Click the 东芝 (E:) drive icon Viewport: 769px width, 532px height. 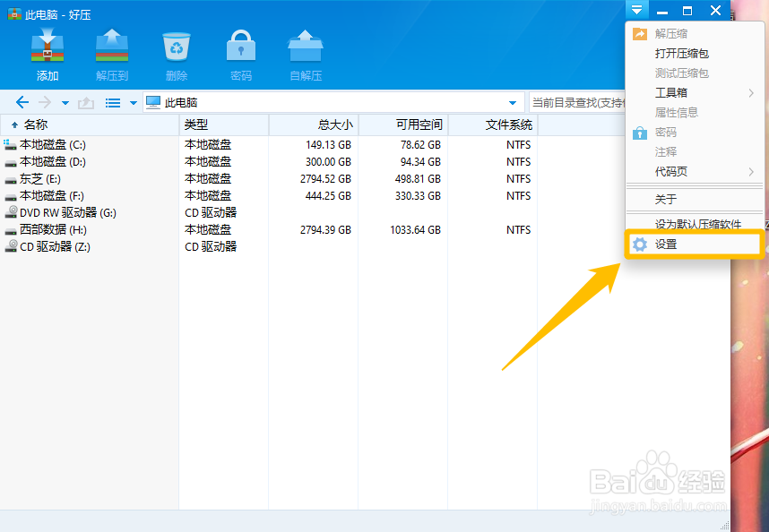pos(11,180)
